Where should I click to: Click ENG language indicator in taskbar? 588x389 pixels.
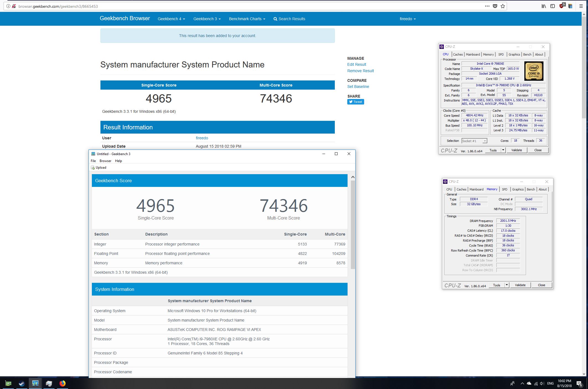pyautogui.click(x=550, y=383)
